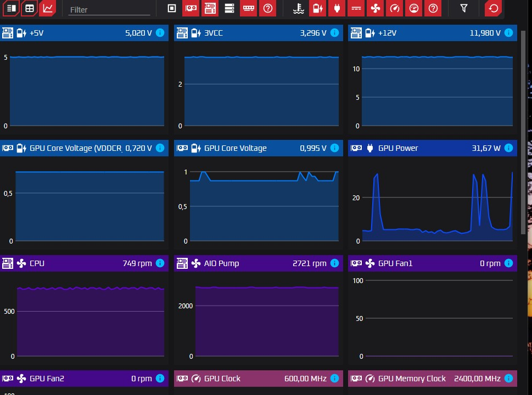Click the 2400,00 MHz reading

(478, 379)
